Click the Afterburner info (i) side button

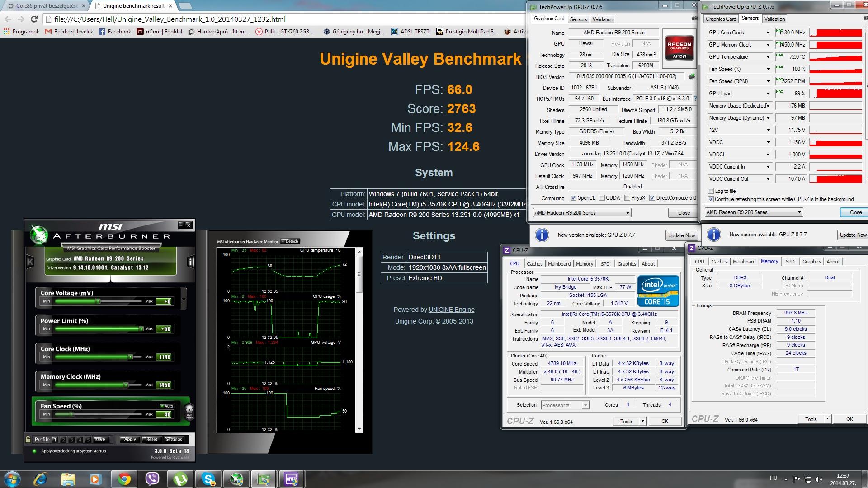point(191,262)
